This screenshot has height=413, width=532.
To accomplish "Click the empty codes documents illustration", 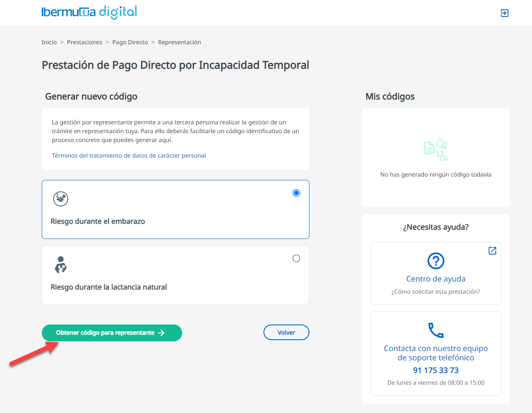I will click(435, 150).
